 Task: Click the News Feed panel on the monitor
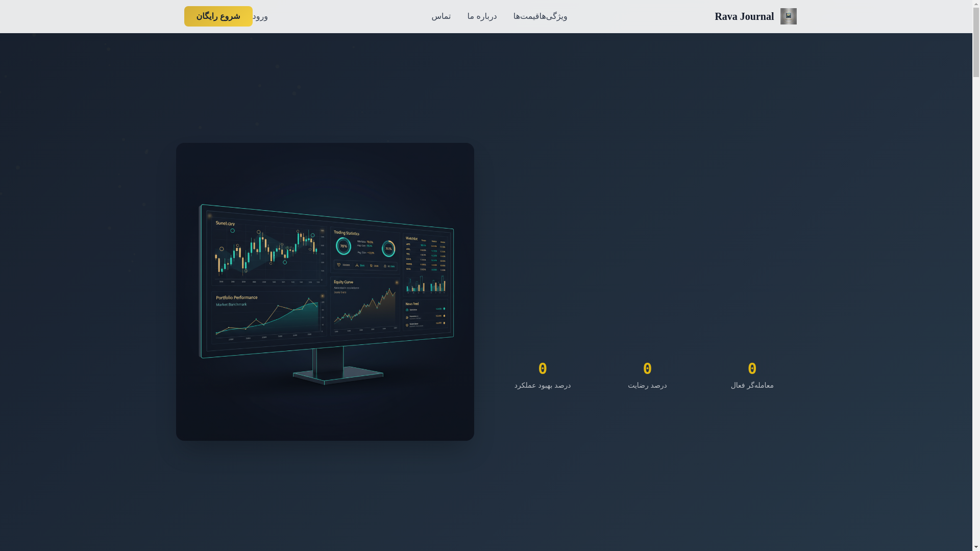pyautogui.click(x=426, y=315)
